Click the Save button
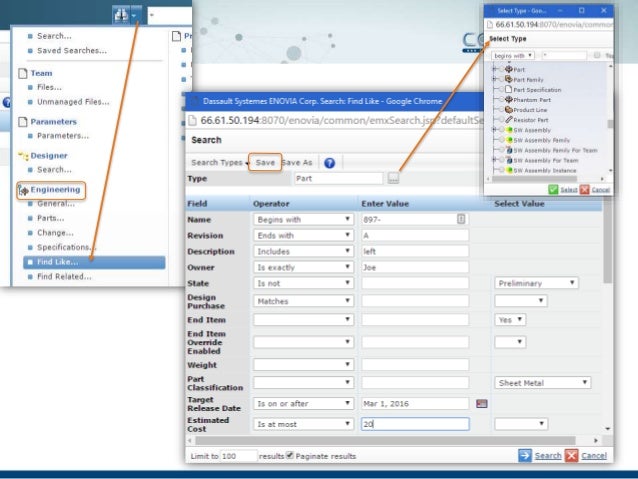 click(265, 162)
